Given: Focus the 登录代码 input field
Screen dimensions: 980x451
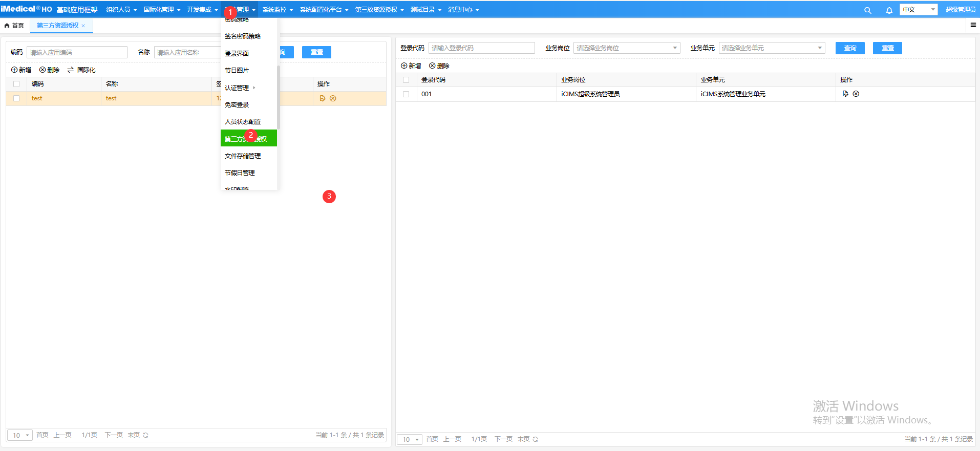Looking at the screenshot, I should [x=481, y=48].
